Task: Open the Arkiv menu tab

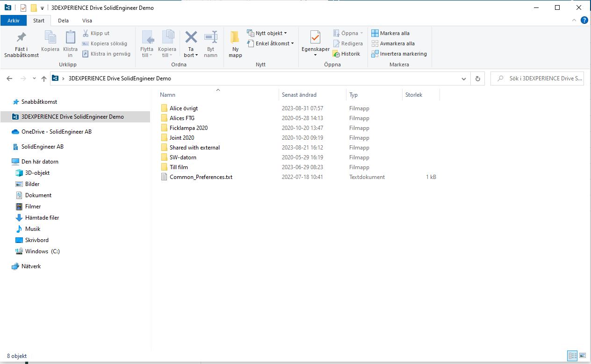Action: (x=14, y=21)
